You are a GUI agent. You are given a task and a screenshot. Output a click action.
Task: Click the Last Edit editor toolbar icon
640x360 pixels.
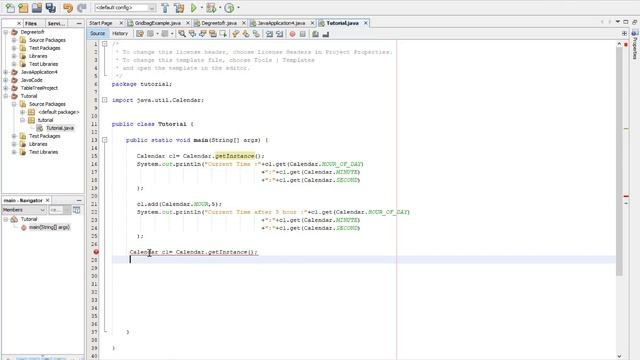tap(140, 34)
